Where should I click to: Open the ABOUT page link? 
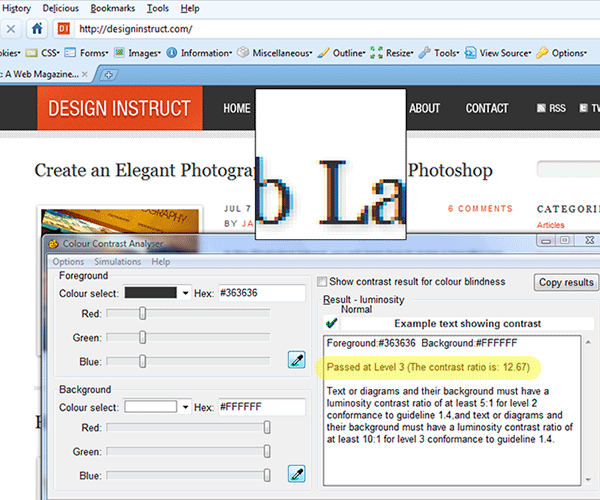click(x=424, y=108)
